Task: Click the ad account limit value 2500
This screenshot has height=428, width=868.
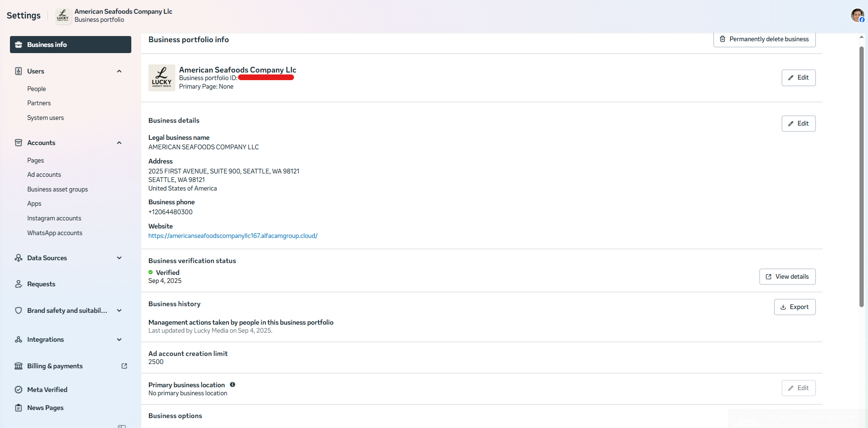Action: click(x=156, y=362)
